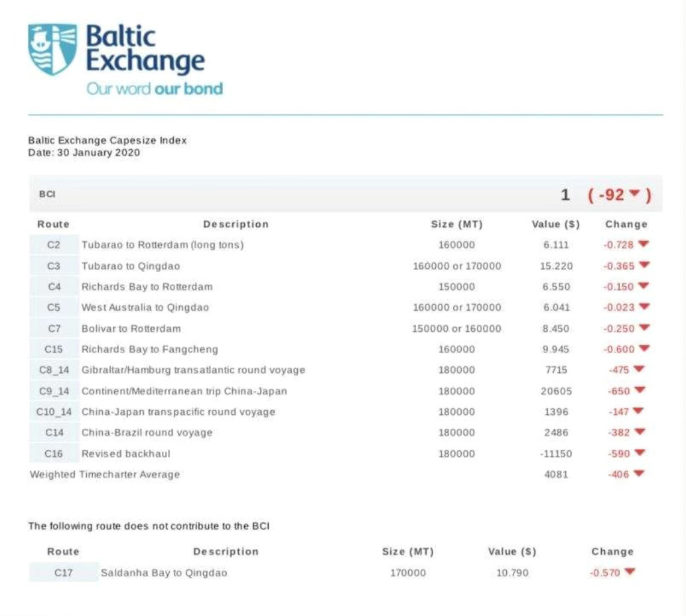
Task: Select the C3 route code cell
Action: 54,266
